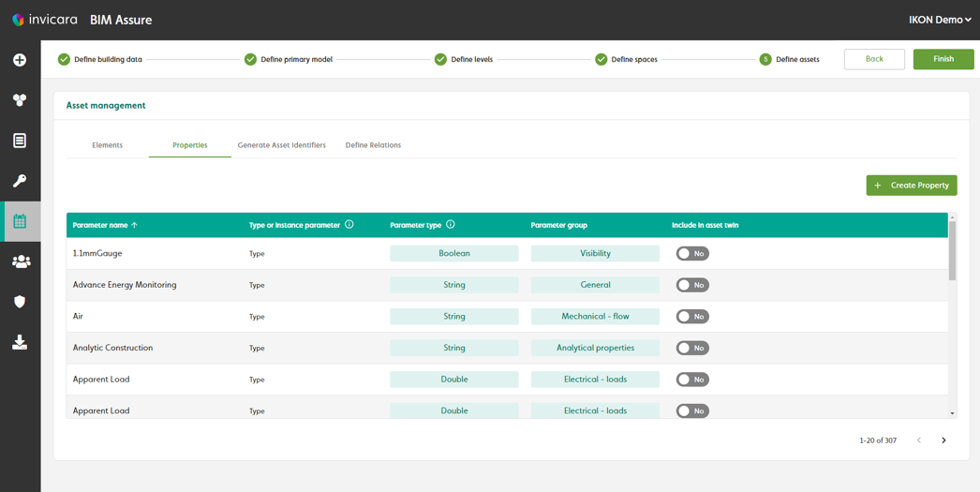Click the download icon in sidebar

point(20,342)
